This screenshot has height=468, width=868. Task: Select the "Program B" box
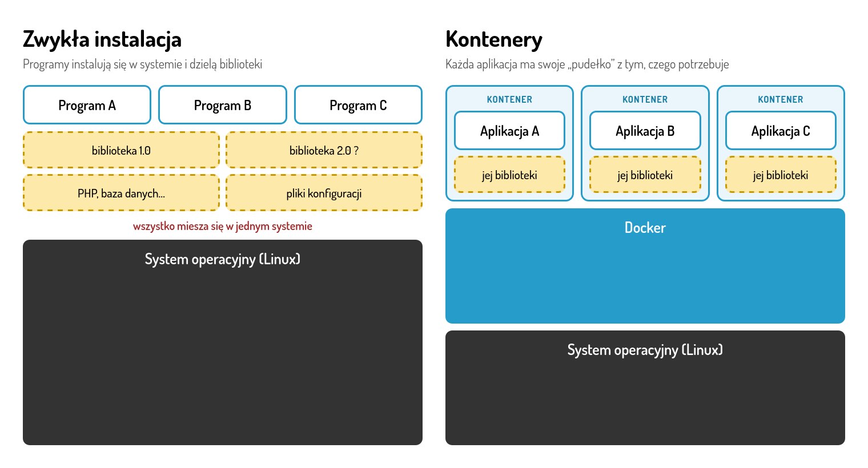[223, 105]
